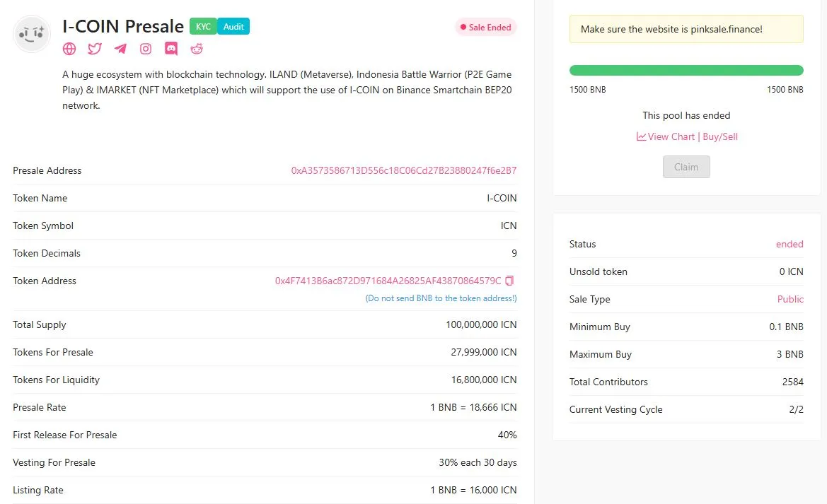Join the Discord server via Discord icon
The image size is (827, 504).
170,49
